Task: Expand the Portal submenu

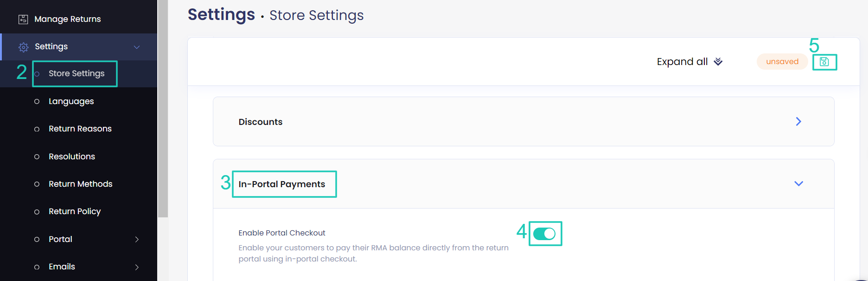Action: tap(137, 239)
